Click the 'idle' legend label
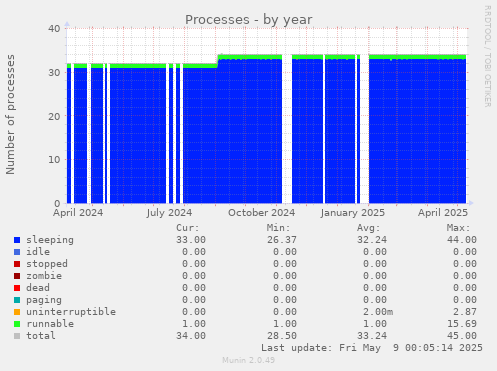This screenshot has height=371, width=497. tap(38, 252)
